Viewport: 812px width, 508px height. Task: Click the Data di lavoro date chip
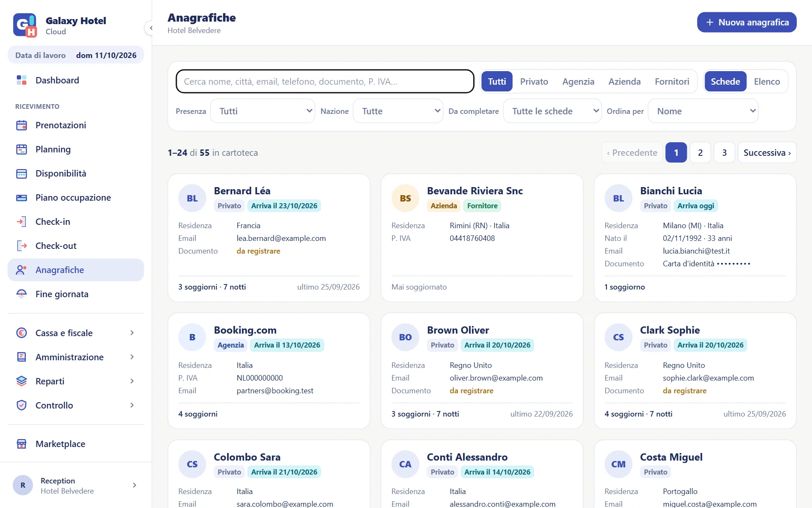76,55
